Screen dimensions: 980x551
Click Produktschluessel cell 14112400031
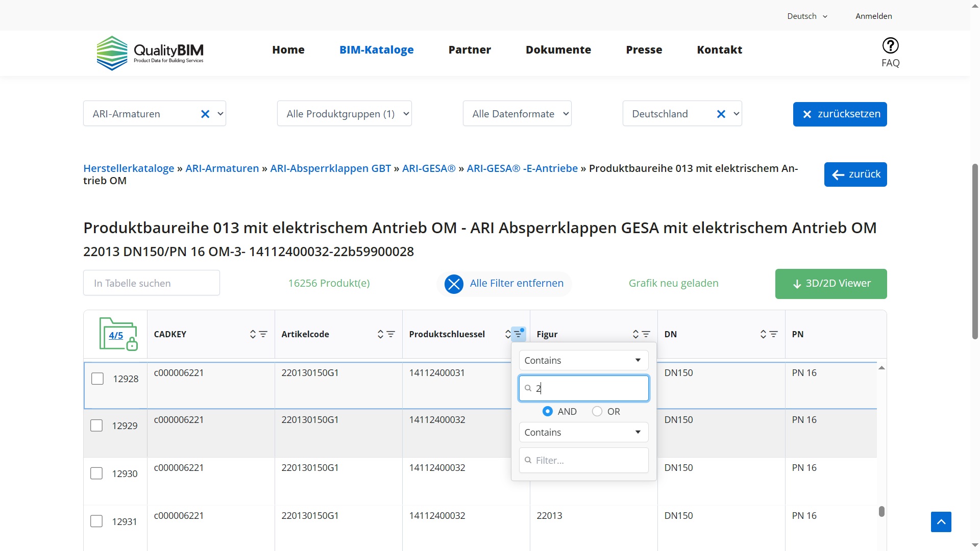pos(437,373)
